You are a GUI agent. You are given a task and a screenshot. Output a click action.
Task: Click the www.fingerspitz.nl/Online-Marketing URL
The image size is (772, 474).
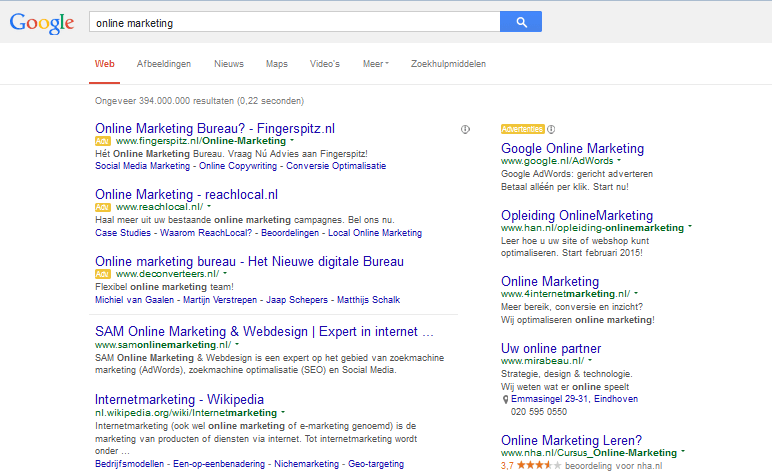[x=200, y=141]
